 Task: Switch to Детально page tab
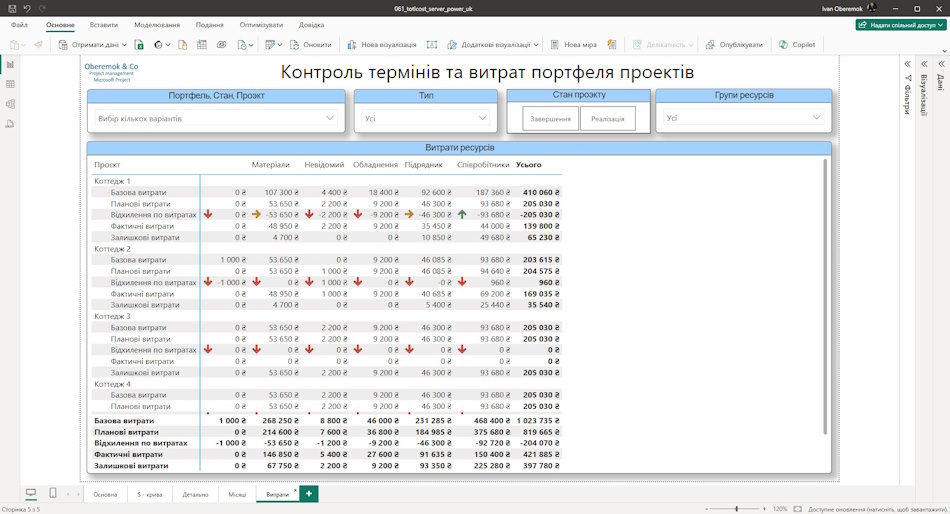195,494
